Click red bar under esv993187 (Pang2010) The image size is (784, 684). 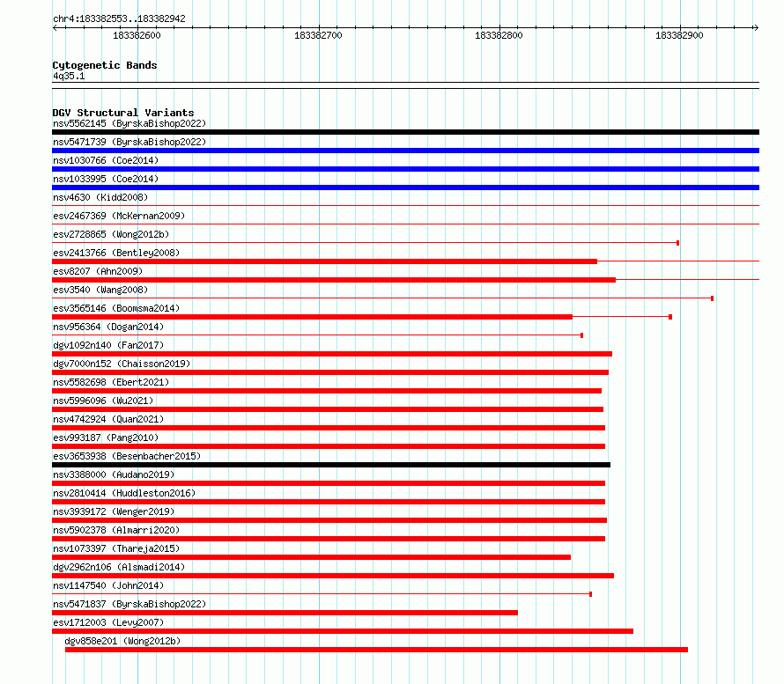(x=329, y=446)
